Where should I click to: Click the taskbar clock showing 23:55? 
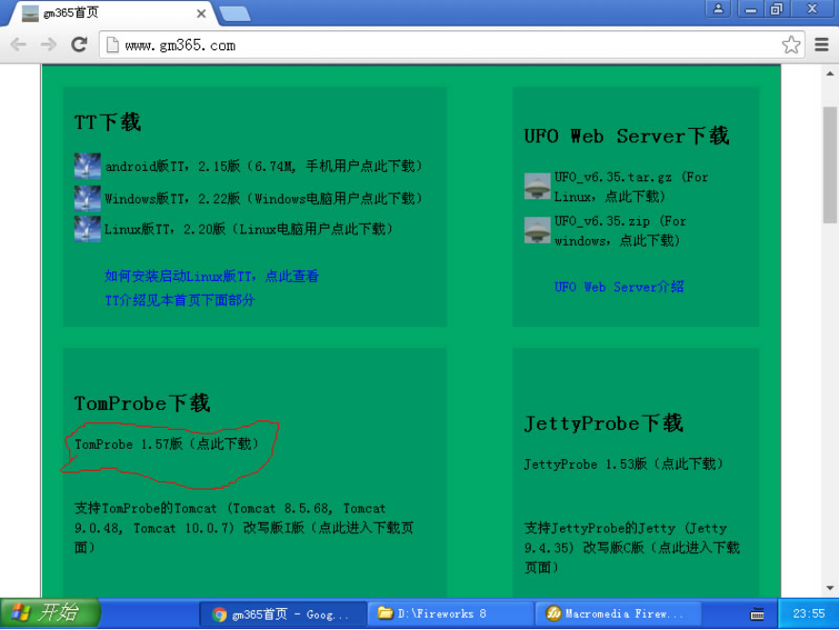click(809, 614)
